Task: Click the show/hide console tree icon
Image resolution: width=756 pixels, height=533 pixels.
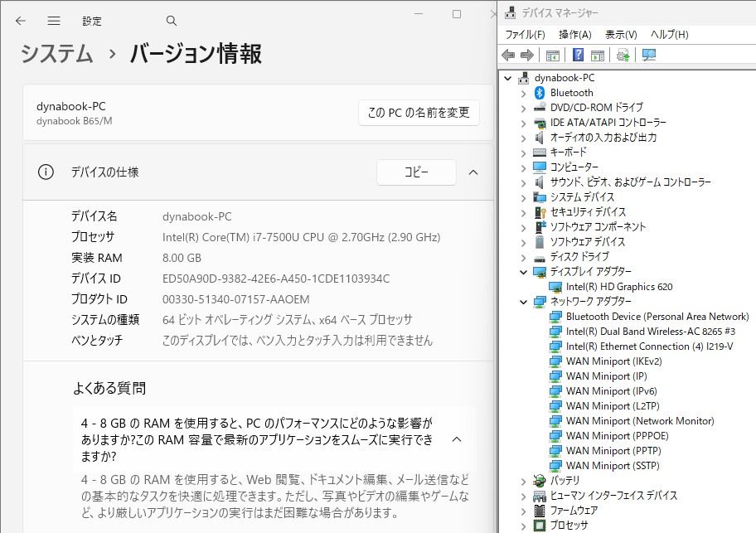Action: pos(552,56)
